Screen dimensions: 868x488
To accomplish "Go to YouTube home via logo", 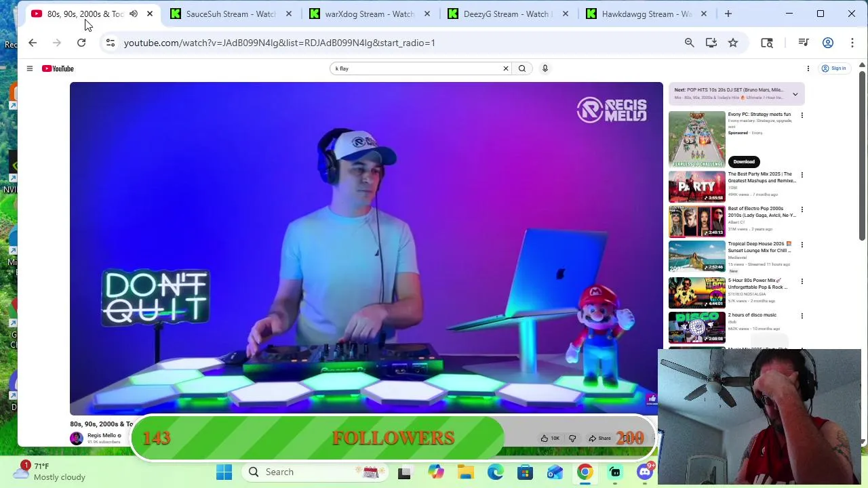I will (x=58, y=68).
